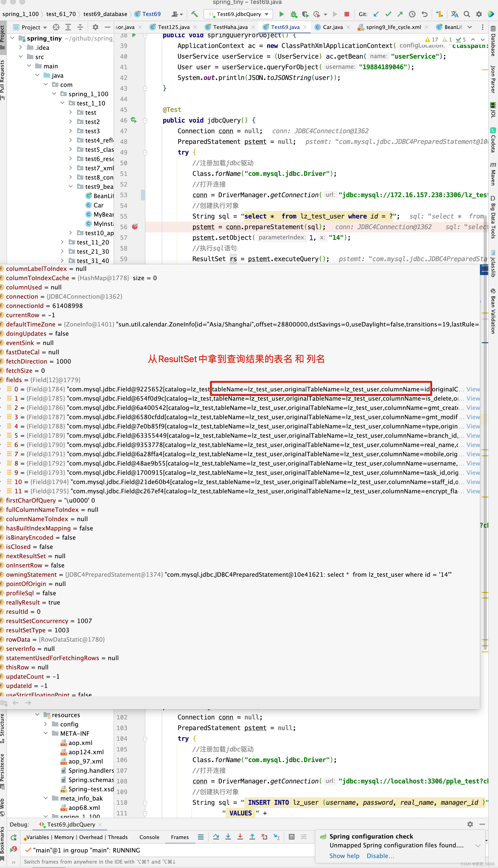This screenshot has height=868, width=498.
Task: Rollback changes with the undo arrow icon
Action: [x=425, y=14]
